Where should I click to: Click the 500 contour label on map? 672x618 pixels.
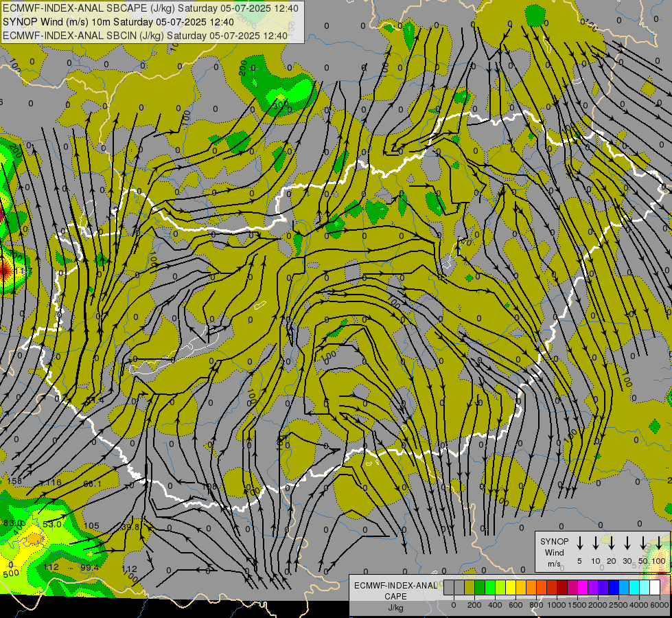click(x=11, y=573)
